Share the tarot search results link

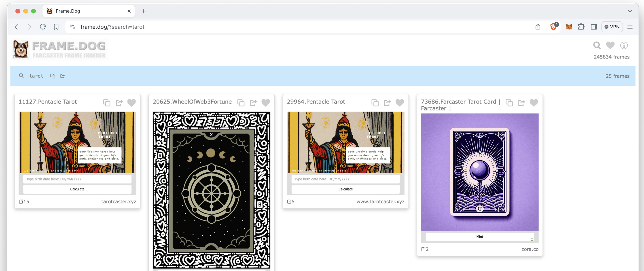click(63, 76)
